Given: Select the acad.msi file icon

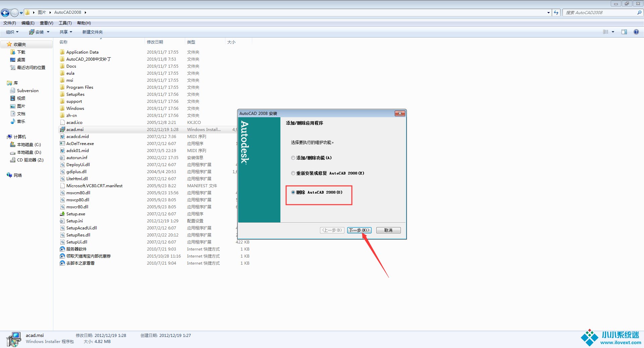Looking at the screenshot, I should 62,130.
